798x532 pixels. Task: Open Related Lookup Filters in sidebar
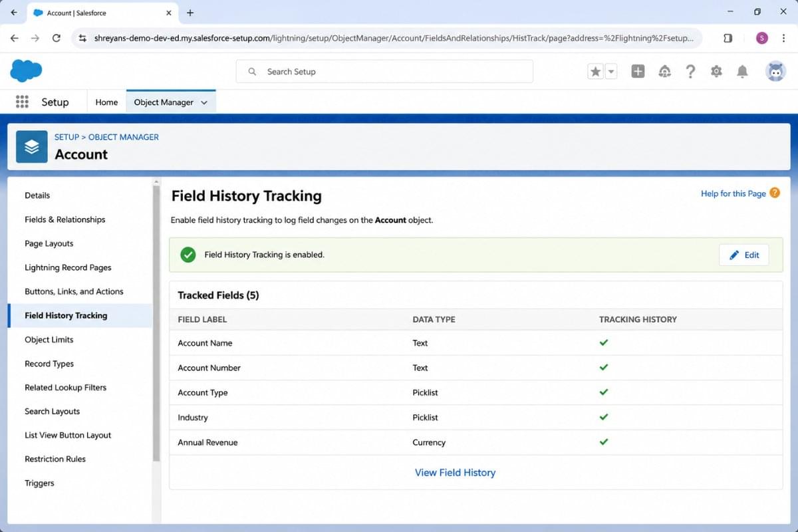[x=65, y=387]
